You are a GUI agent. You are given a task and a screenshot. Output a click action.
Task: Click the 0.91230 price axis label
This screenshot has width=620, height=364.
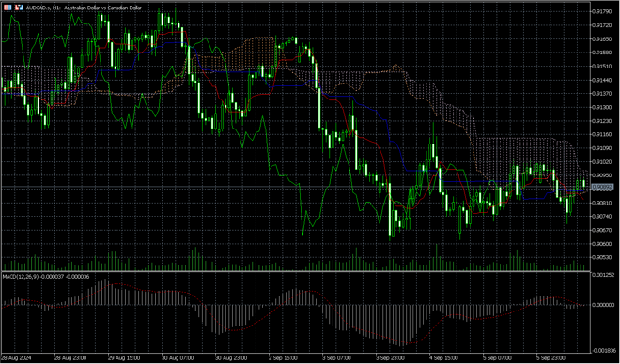point(602,121)
